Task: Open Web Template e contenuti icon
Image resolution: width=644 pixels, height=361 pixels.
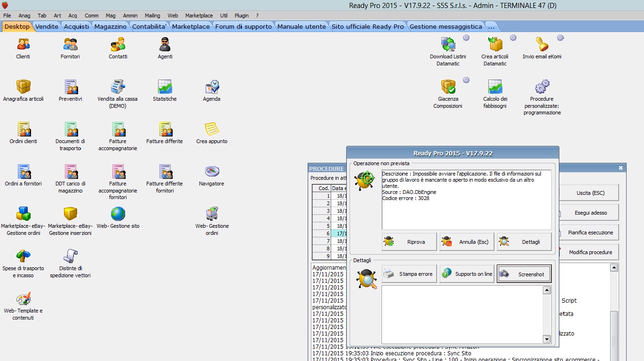Action: (23, 299)
